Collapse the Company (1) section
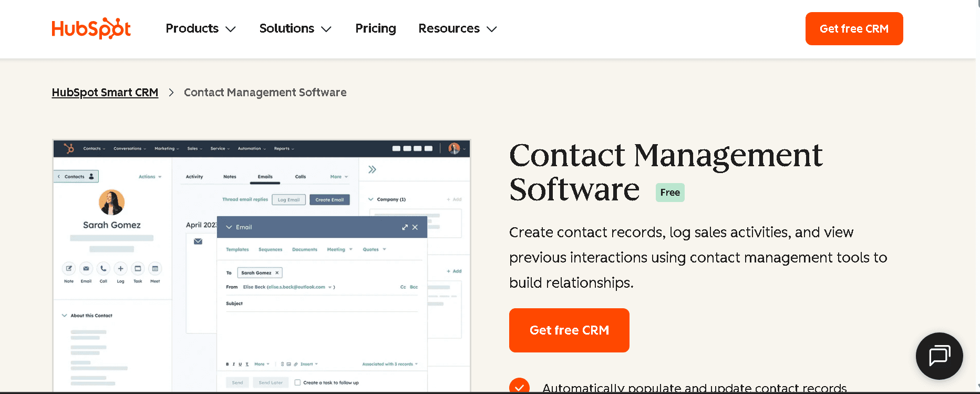The height and width of the screenshot is (394, 980). click(371, 199)
